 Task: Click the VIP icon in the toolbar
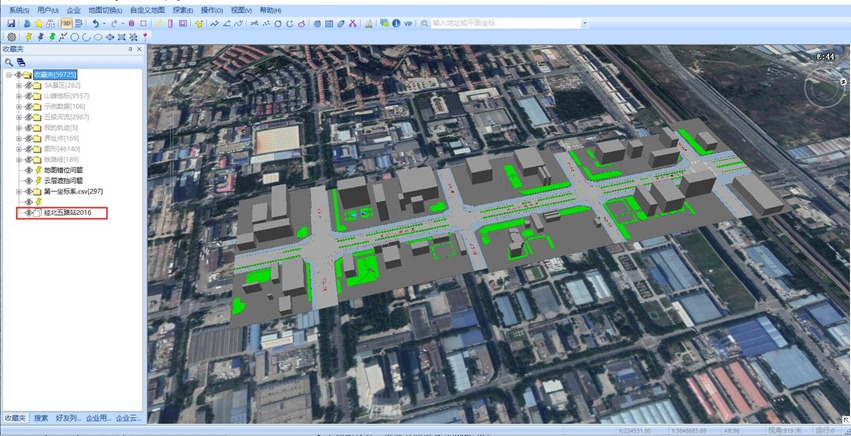pyautogui.click(x=408, y=23)
